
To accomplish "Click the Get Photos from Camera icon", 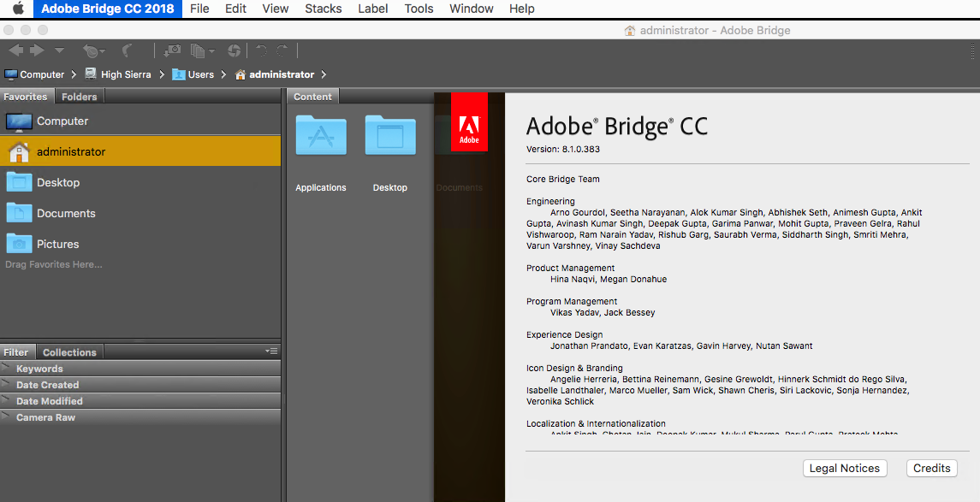I will click(172, 50).
